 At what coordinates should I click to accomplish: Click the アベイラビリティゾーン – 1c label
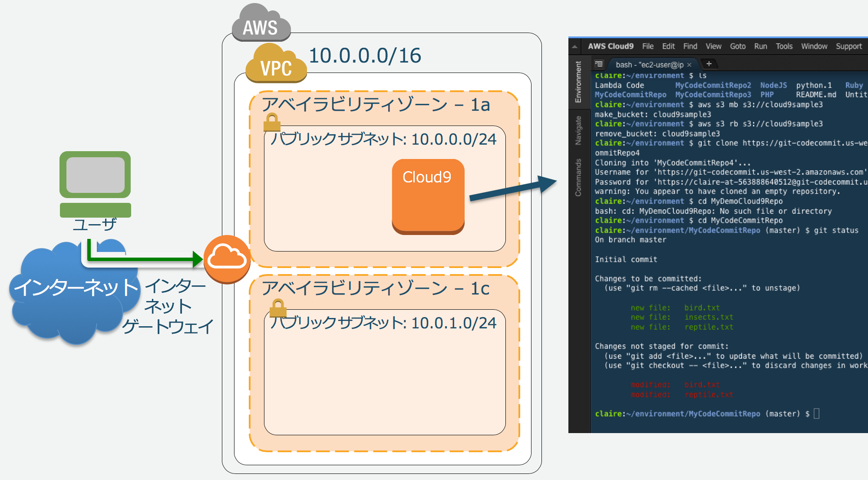coord(376,288)
